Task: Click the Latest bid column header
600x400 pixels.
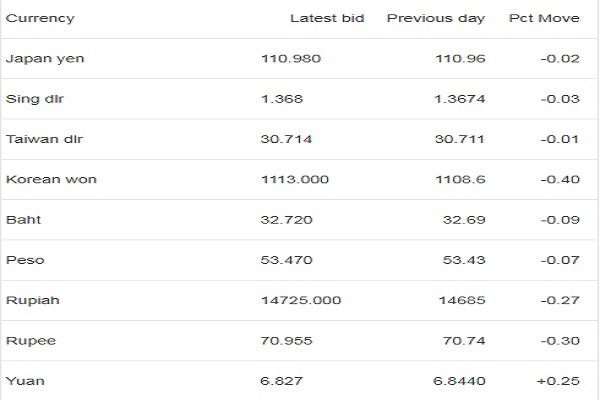Action: [327, 18]
